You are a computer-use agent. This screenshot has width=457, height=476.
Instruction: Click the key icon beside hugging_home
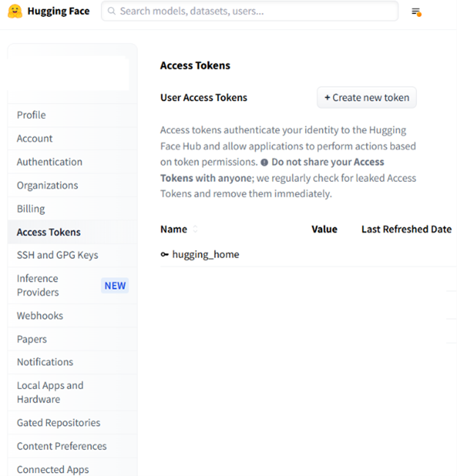pyautogui.click(x=164, y=255)
